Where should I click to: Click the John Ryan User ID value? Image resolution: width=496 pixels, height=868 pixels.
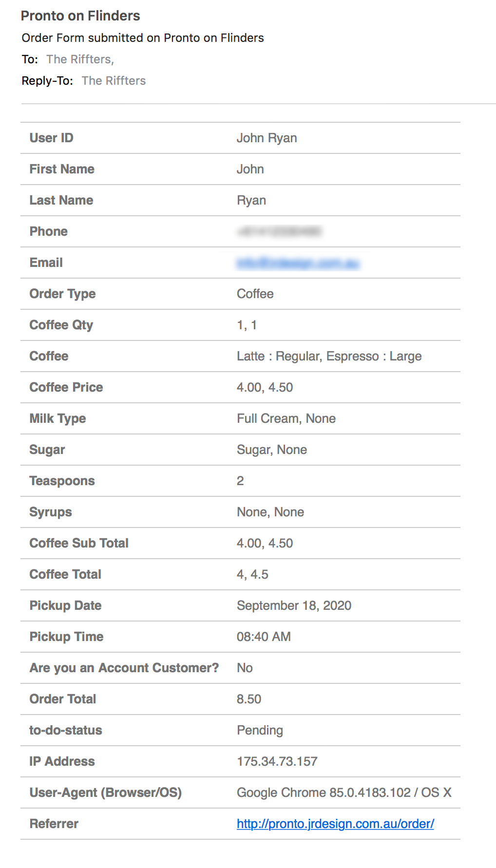tap(267, 138)
